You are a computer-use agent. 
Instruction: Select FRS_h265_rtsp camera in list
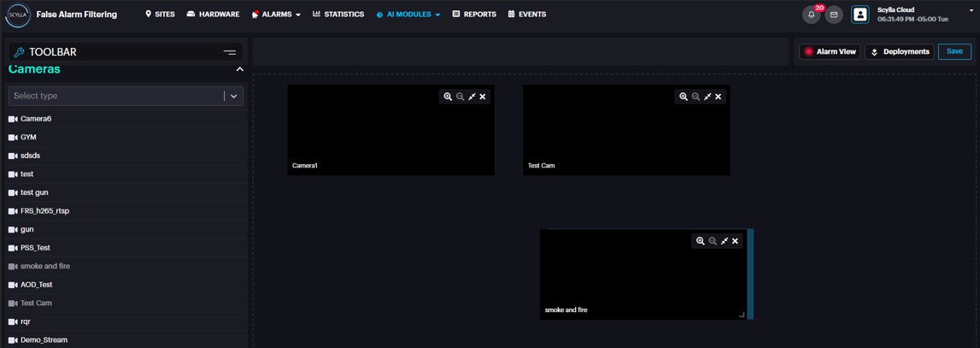44,211
